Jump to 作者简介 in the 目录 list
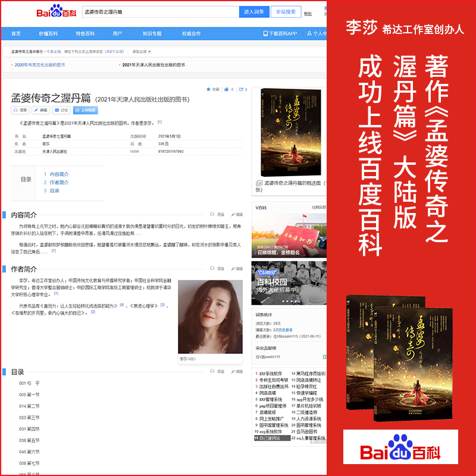The height and width of the screenshot is (476, 476). pos(59,183)
